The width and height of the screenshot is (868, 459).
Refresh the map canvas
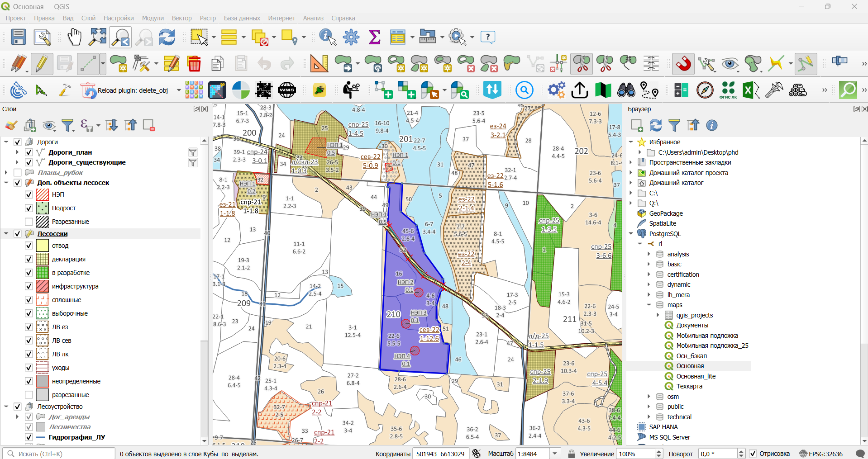(x=167, y=37)
